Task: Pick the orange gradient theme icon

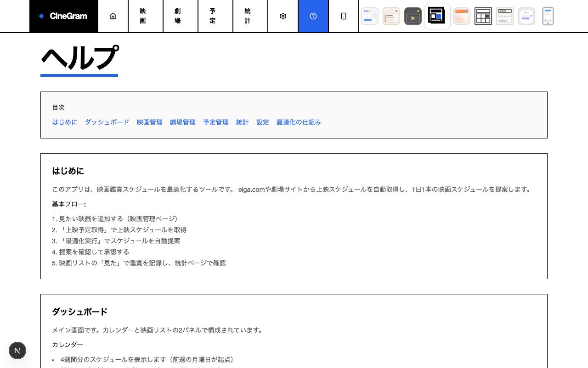Action: 461,16
